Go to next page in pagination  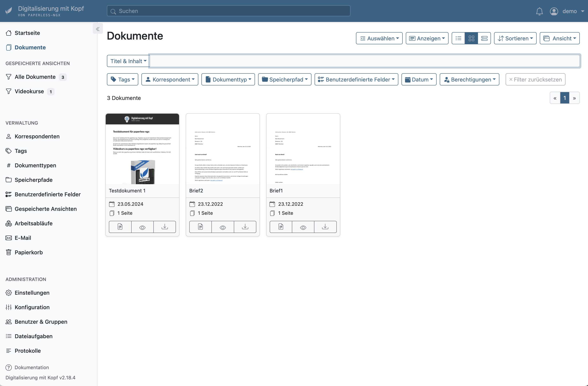pyautogui.click(x=574, y=98)
